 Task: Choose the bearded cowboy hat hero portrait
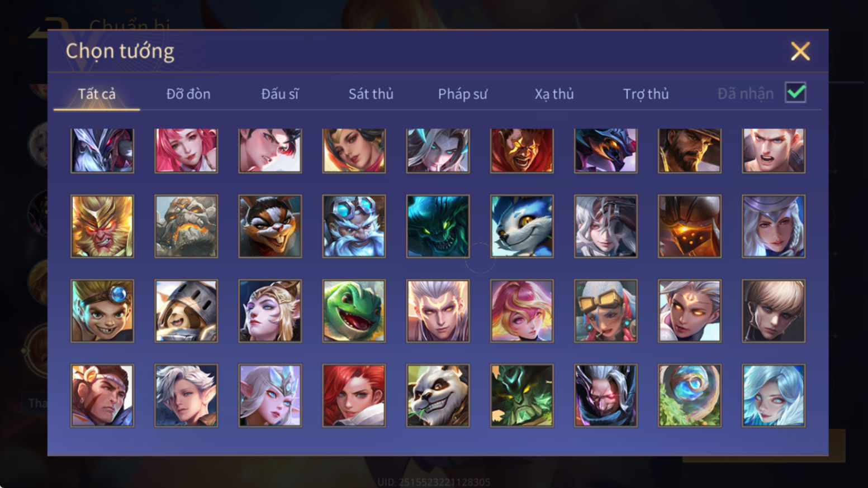coord(689,151)
